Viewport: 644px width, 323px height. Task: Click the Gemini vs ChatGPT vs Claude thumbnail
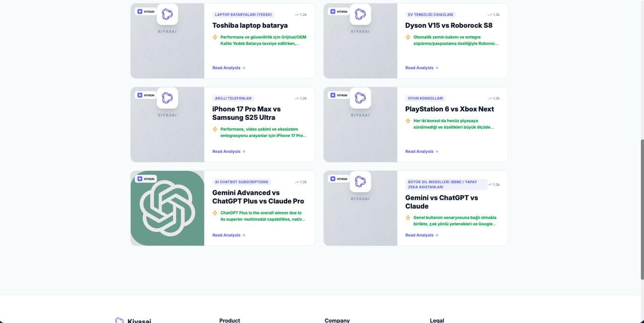(x=360, y=208)
